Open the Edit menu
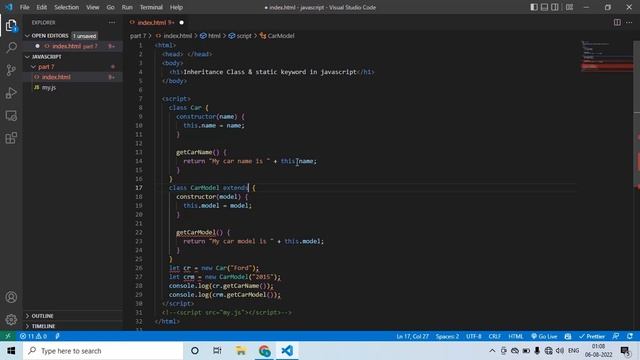Viewport: 640px width, 360px height. coord(41,7)
